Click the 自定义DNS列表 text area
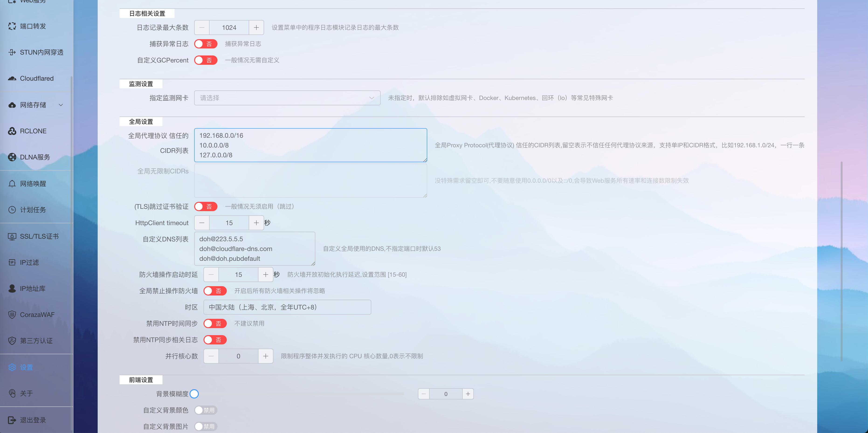The image size is (868, 433). click(x=254, y=249)
